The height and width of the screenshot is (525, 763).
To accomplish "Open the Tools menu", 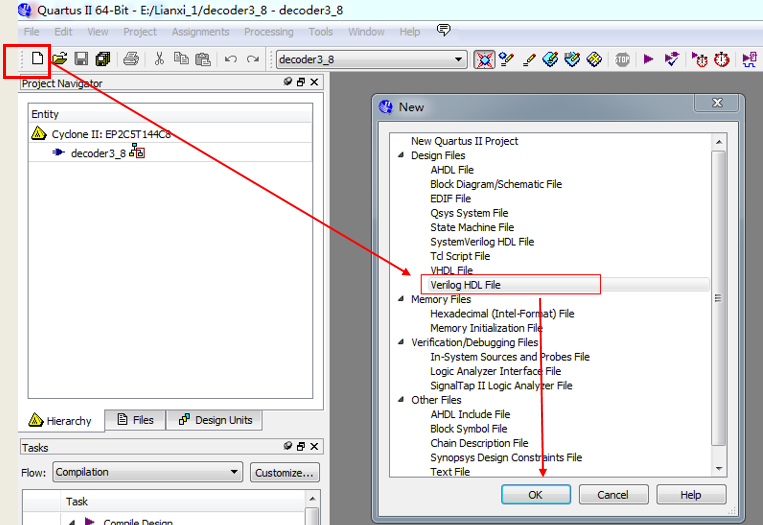I will point(321,32).
